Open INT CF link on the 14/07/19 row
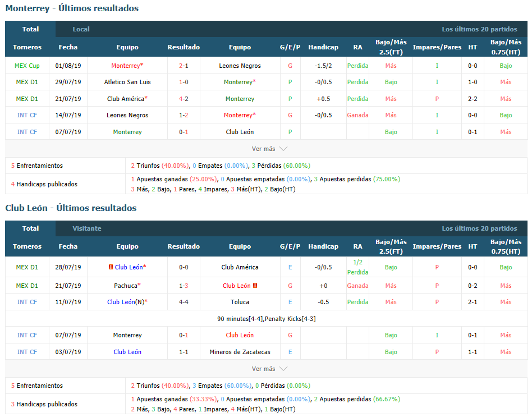 (x=27, y=115)
